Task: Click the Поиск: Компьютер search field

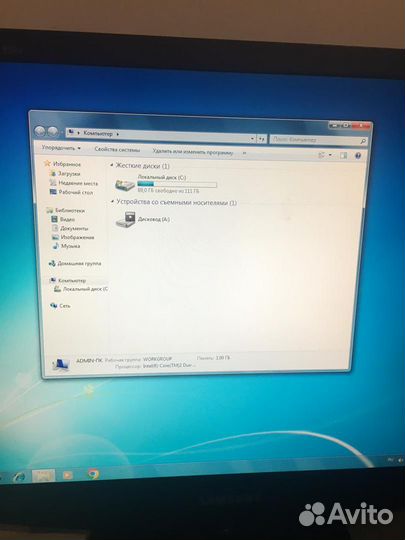Action: click(x=319, y=140)
